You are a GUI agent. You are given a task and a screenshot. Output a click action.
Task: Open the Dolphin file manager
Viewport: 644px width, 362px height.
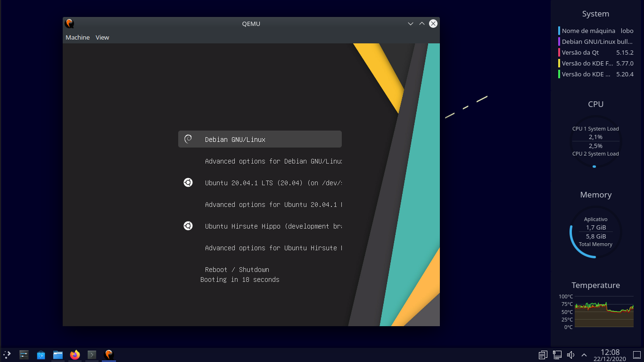coord(58,354)
